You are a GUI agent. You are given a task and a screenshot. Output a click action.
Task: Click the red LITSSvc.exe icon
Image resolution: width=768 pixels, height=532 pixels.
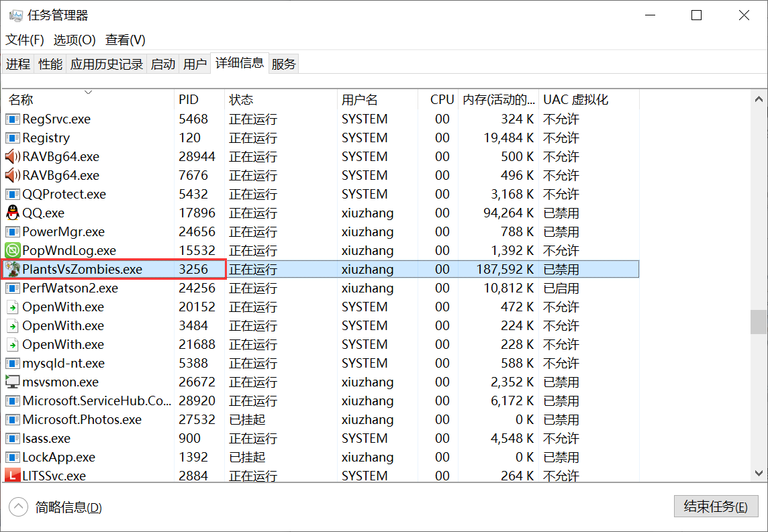pos(13,475)
